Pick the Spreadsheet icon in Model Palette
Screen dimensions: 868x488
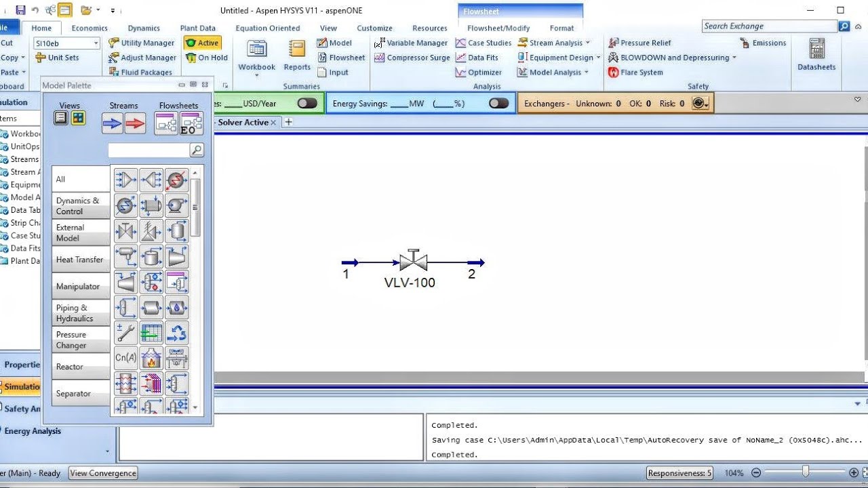[151, 333]
